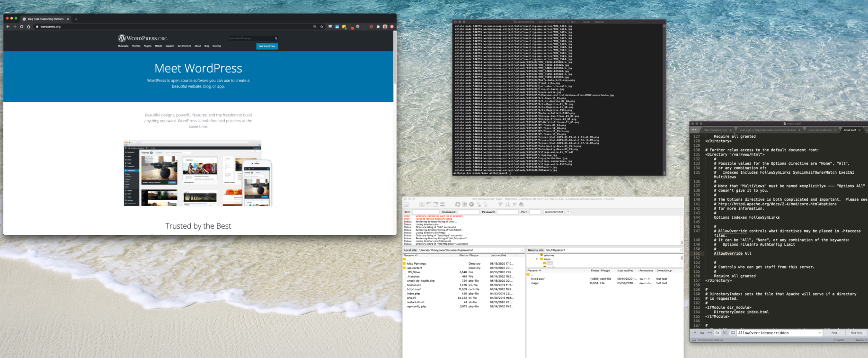The width and height of the screenshot is (868, 358).
Task: Disconnect from server icon in FileZilla
Action: click(x=478, y=205)
